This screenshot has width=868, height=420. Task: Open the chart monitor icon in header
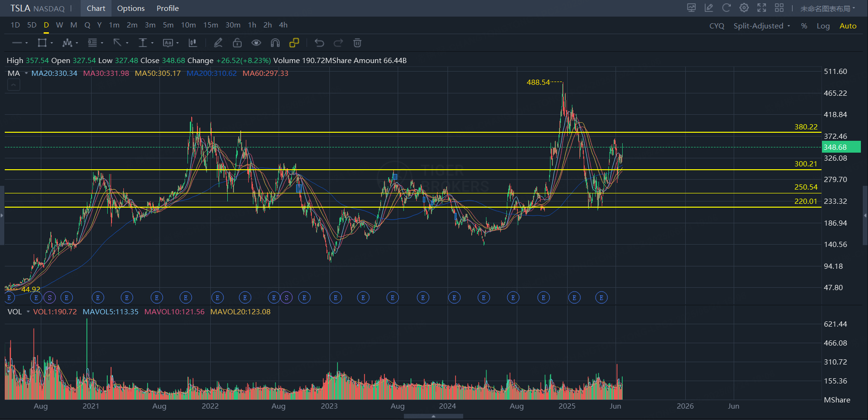[691, 8]
